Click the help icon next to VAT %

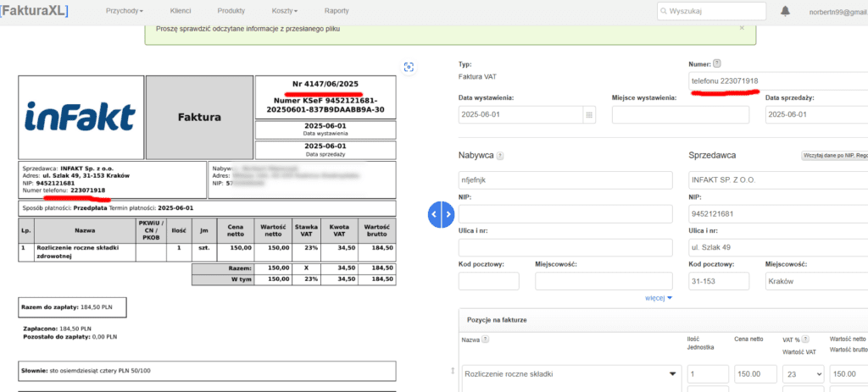point(806,340)
